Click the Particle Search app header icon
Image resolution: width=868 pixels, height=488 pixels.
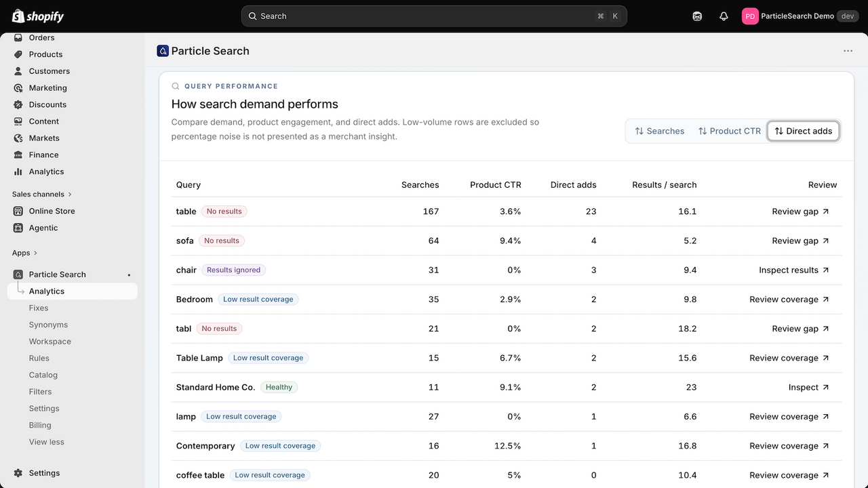coord(163,51)
